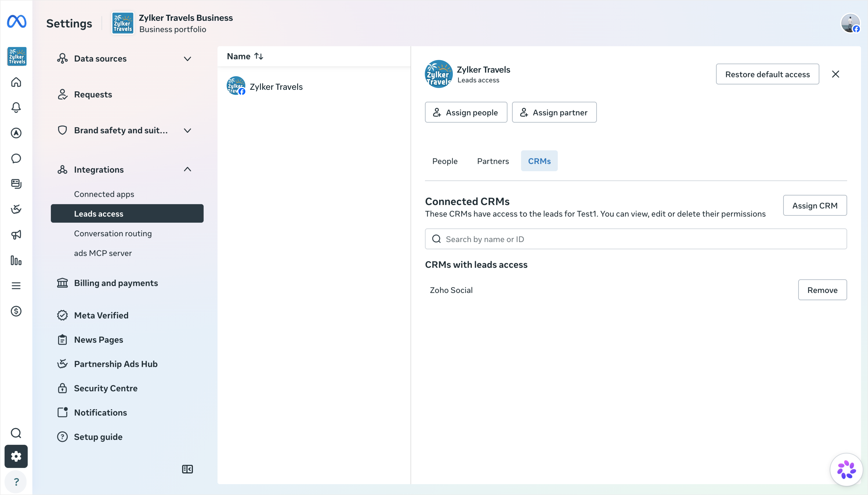Open the compass icon in left rail
Viewport: 868px width, 495px height.
pos(16,133)
